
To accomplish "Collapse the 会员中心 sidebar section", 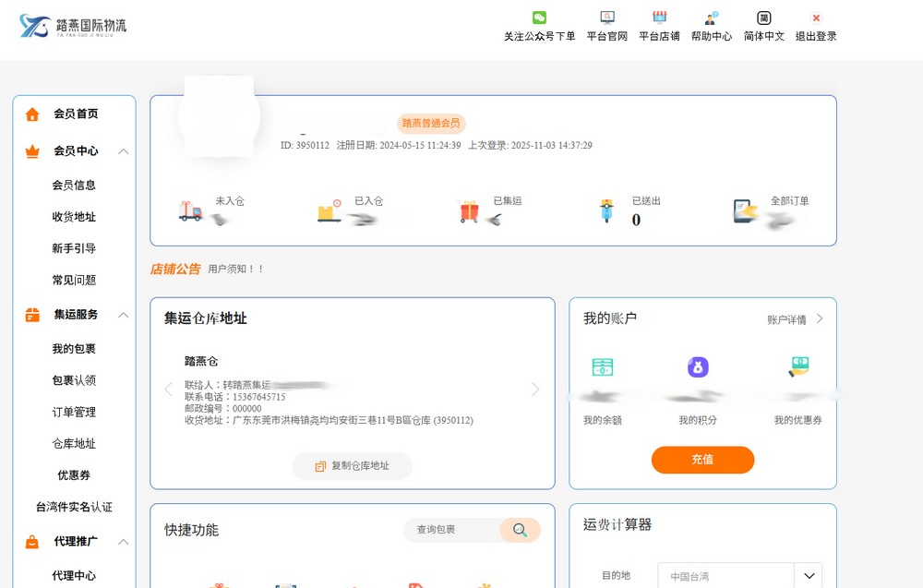I will [124, 151].
